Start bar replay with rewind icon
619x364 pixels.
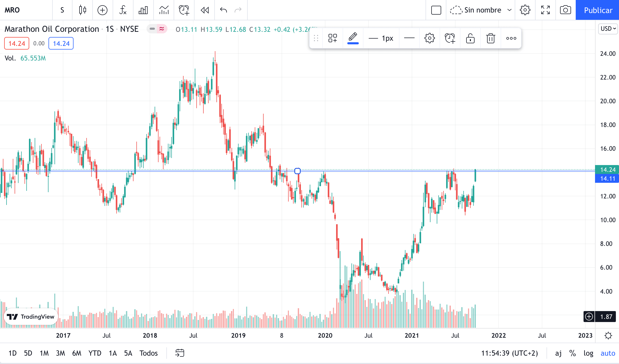pyautogui.click(x=205, y=10)
